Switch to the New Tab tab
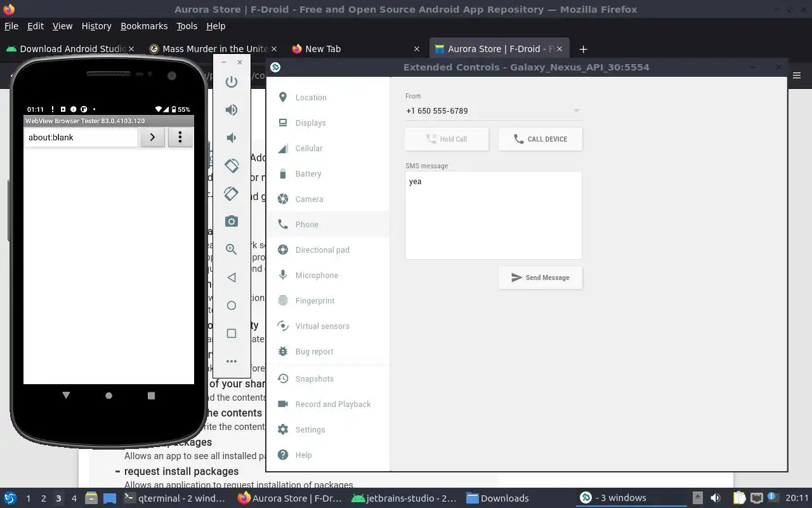812x508 pixels. pos(355,49)
